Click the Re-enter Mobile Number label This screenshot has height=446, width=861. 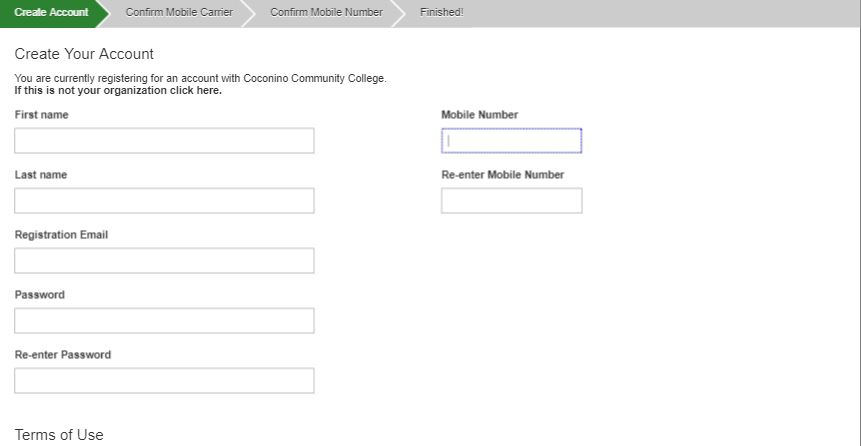click(x=502, y=175)
